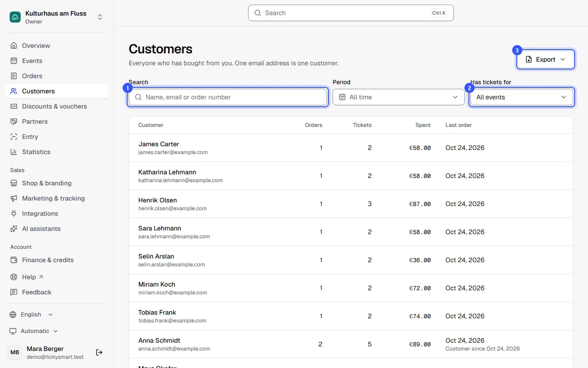588x368 pixels.
Task: Select the Selin Arslan row
Action: coord(351,260)
